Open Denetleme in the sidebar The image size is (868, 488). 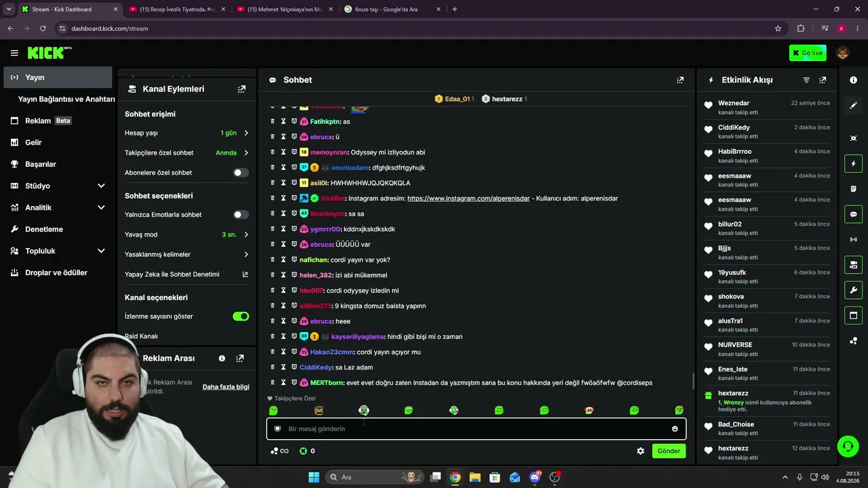(x=56, y=229)
